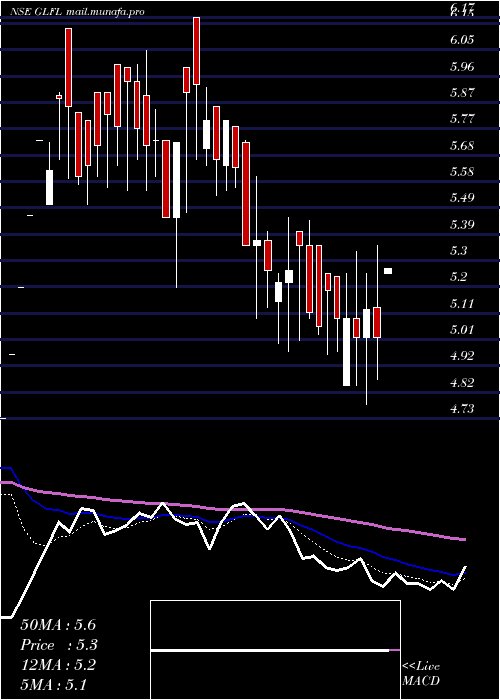Click the 50MA : 5.6 legend value
This screenshot has width=500, height=700.
pyautogui.click(x=58, y=625)
